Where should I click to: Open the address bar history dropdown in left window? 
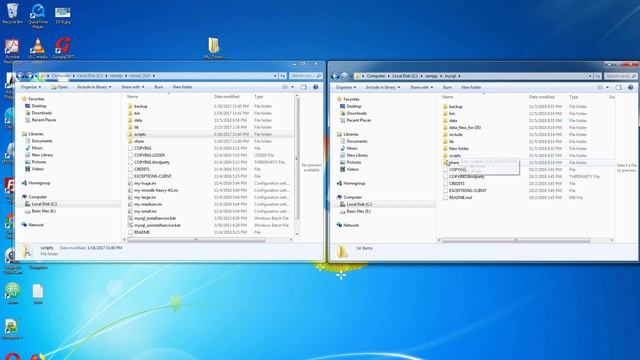click(275, 76)
